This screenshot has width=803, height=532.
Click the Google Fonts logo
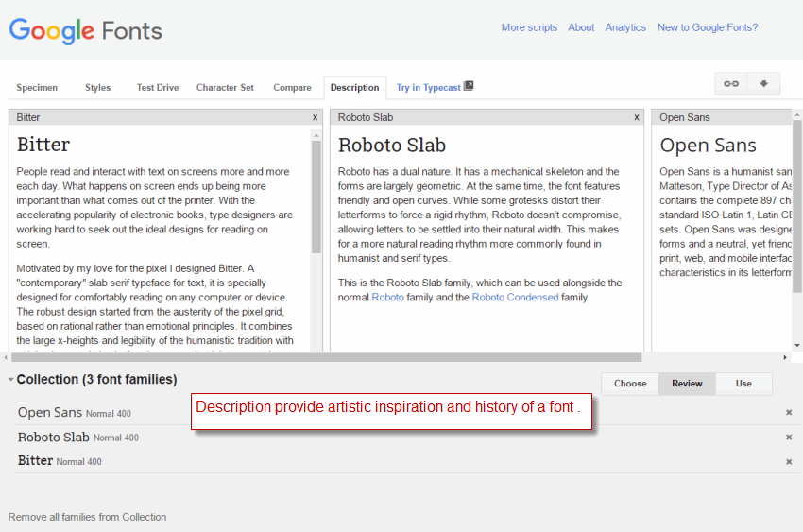[86, 31]
